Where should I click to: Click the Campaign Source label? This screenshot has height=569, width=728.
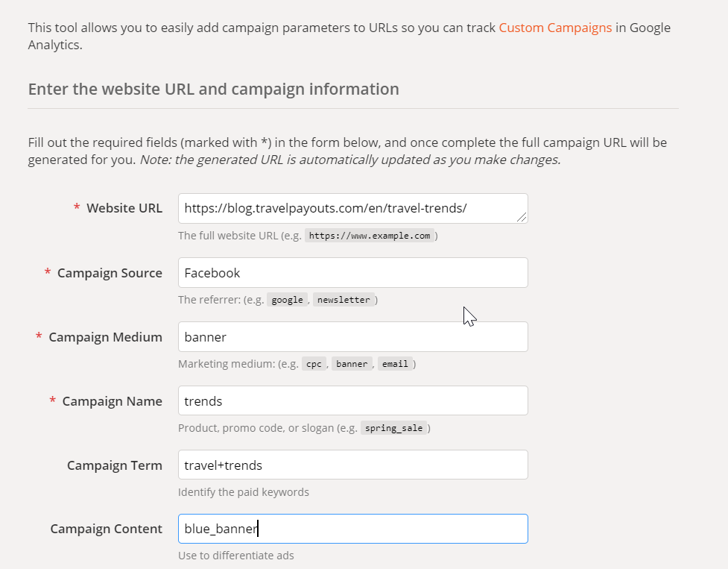click(110, 273)
